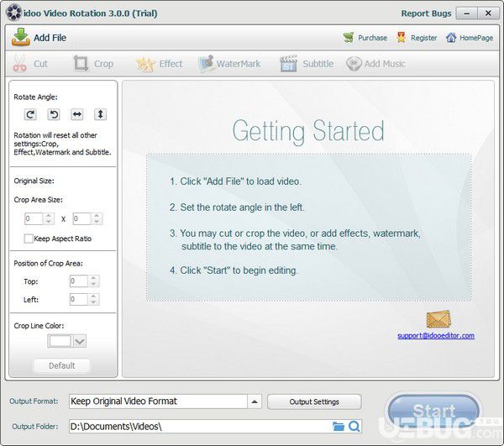The width and height of the screenshot is (504, 446).
Task: Select the Add Music menu label
Action: (x=385, y=64)
